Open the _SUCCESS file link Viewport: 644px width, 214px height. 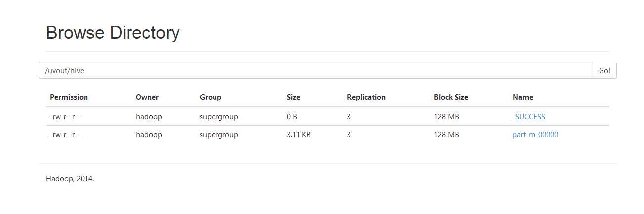pyautogui.click(x=529, y=117)
